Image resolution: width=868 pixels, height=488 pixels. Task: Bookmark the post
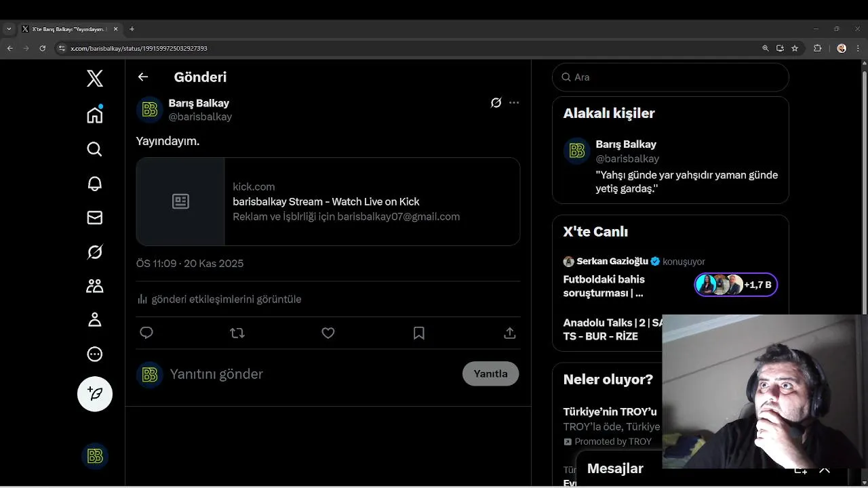coord(419,333)
